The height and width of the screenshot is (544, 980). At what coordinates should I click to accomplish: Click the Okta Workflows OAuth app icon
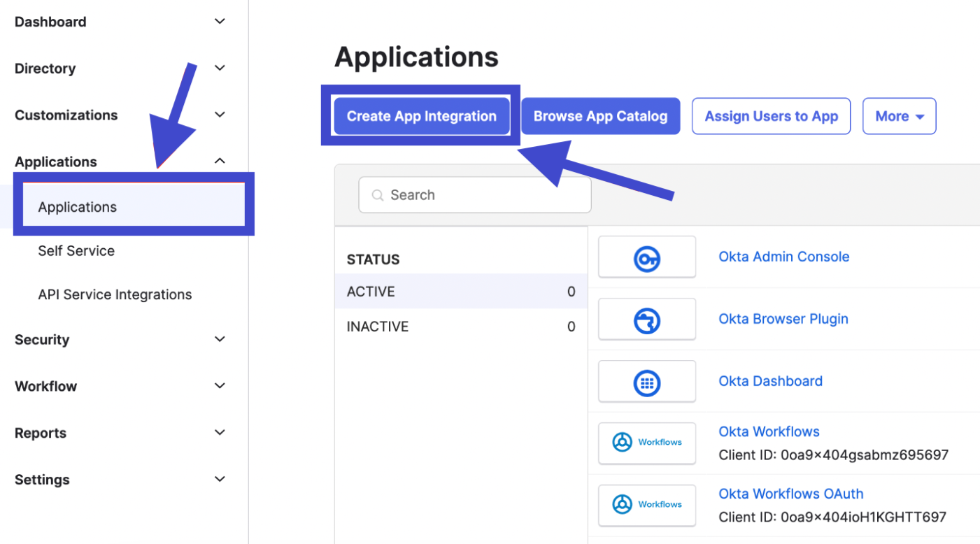pos(647,504)
